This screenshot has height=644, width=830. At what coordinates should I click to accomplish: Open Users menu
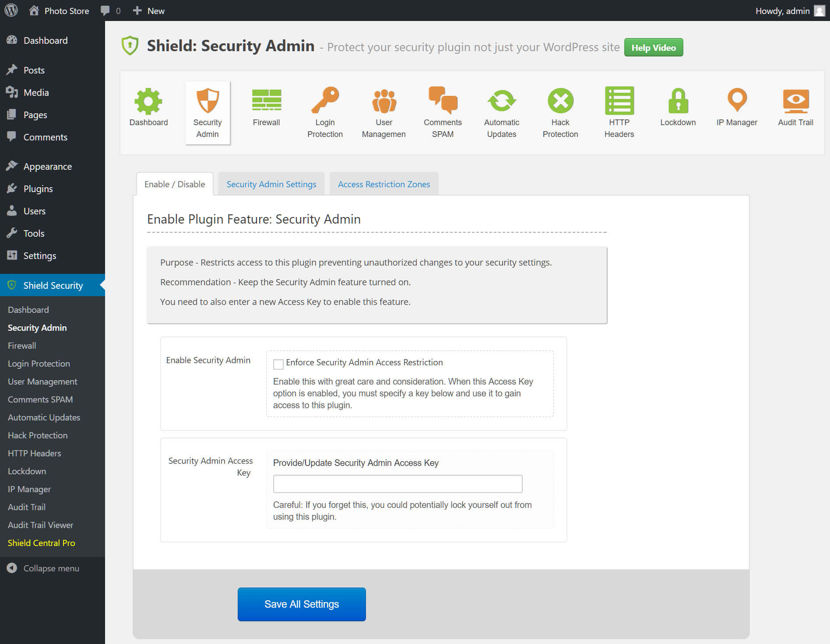35,211
